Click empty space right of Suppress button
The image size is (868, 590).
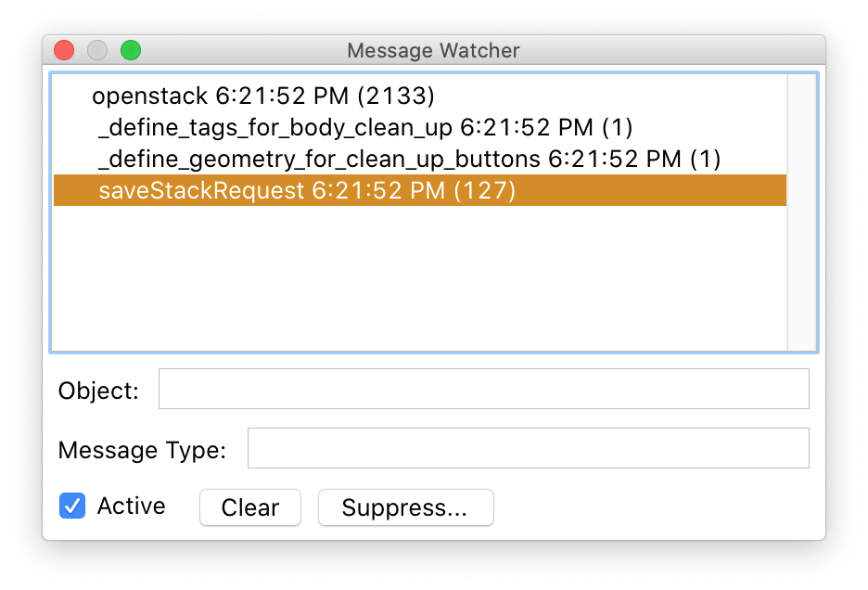[x=649, y=507]
